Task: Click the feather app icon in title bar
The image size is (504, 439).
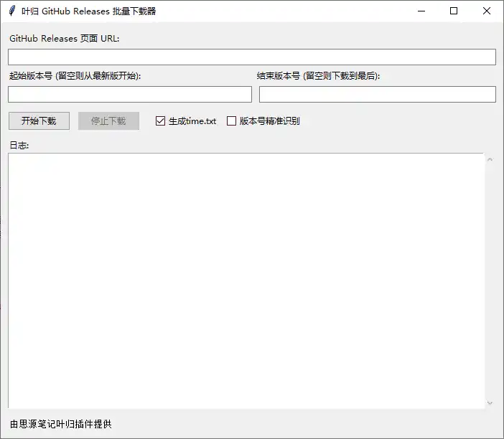Action: click(12, 11)
